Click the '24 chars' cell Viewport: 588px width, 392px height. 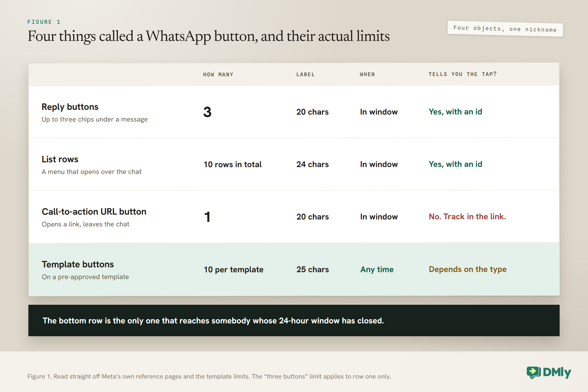point(313,164)
